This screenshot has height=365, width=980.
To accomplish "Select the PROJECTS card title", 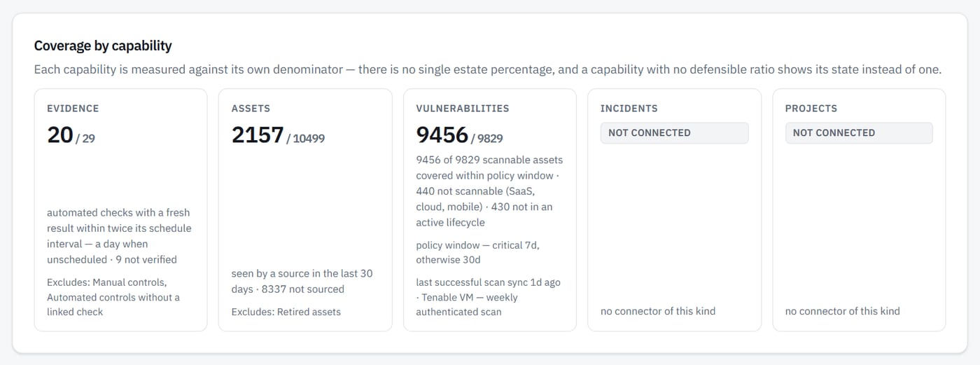I will click(x=811, y=109).
